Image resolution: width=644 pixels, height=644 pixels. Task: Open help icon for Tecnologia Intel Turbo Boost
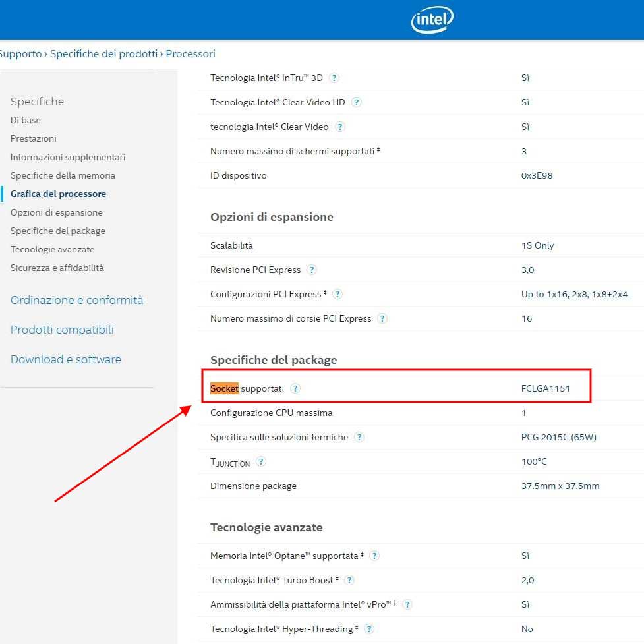tap(349, 580)
